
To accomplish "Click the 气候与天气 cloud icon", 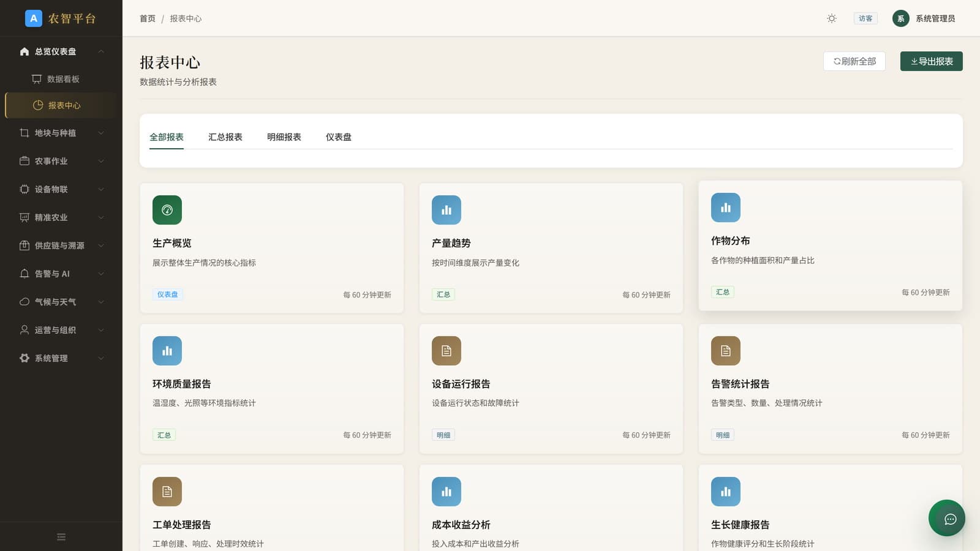I will [24, 302].
